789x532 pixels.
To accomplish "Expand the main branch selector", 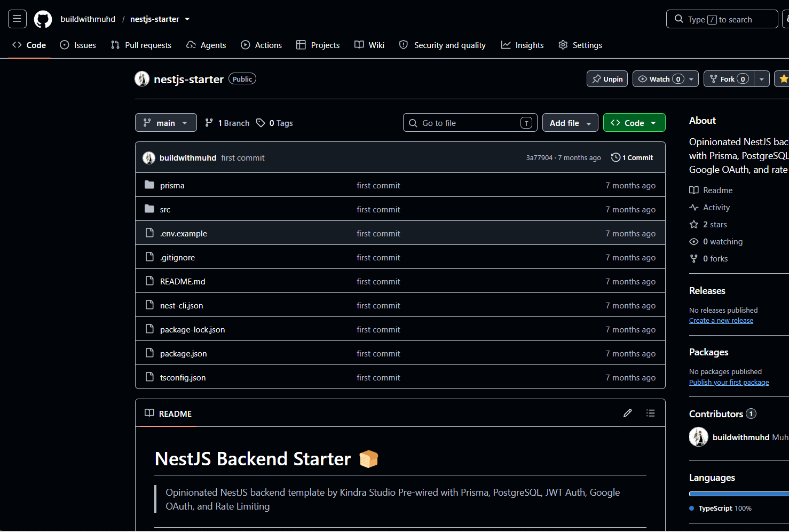I will 166,123.
